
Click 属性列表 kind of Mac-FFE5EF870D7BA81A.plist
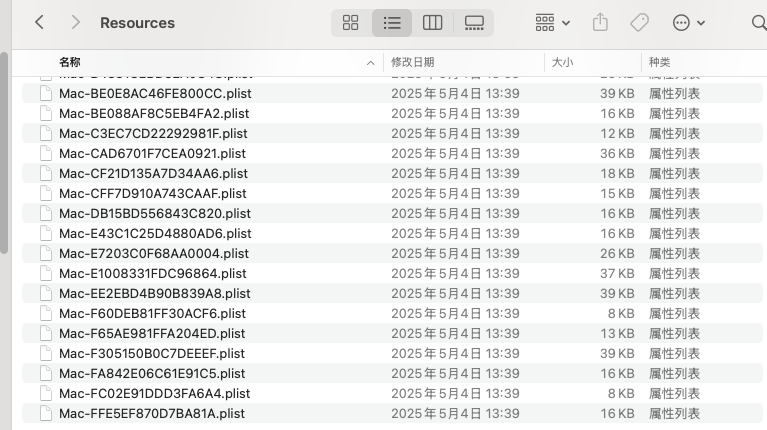[x=675, y=414]
